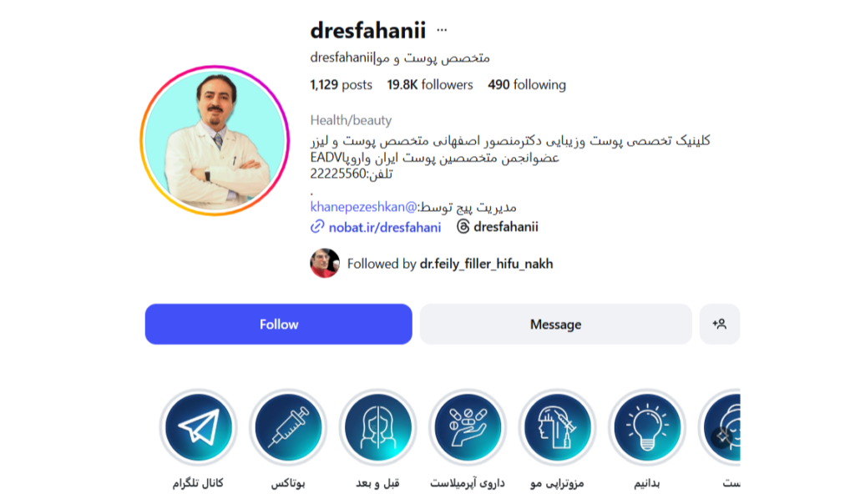Open the three-dots options menu
The height and width of the screenshot is (504, 855).
(442, 30)
